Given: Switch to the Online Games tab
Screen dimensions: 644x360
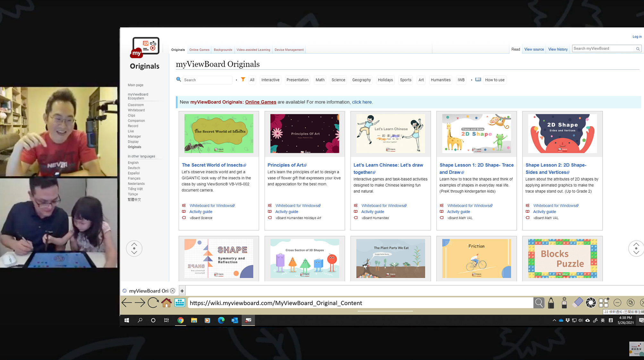Looking at the screenshot, I should click(199, 50).
